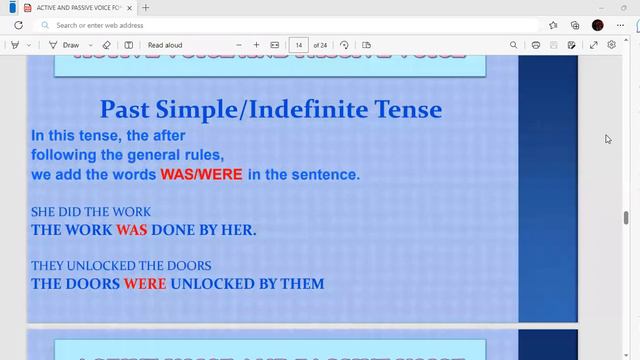The width and height of the screenshot is (640, 360).
Task: Zoom out with the minus icon
Action: tap(239, 45)
